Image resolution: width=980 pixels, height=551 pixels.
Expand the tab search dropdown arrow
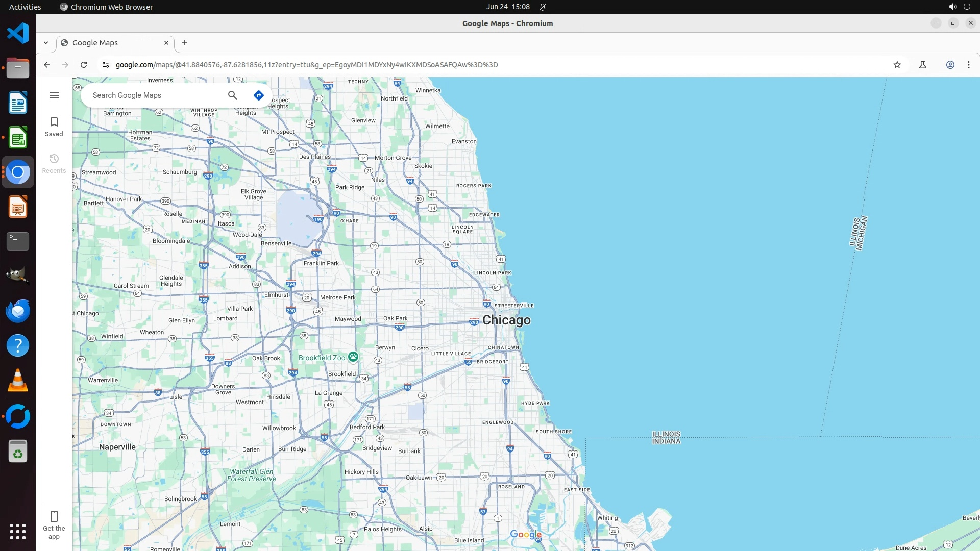pyautogui.click(x=46, y=43)
